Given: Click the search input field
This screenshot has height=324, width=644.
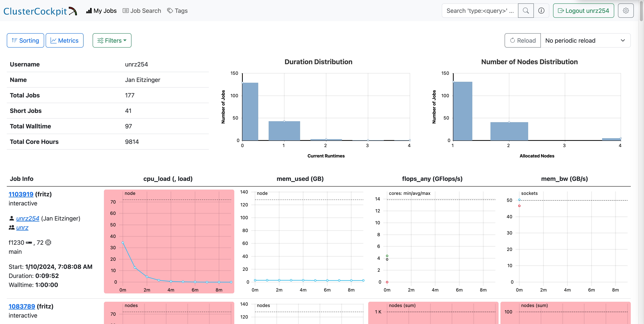Looking at the screenshot, I should point(480,11).
